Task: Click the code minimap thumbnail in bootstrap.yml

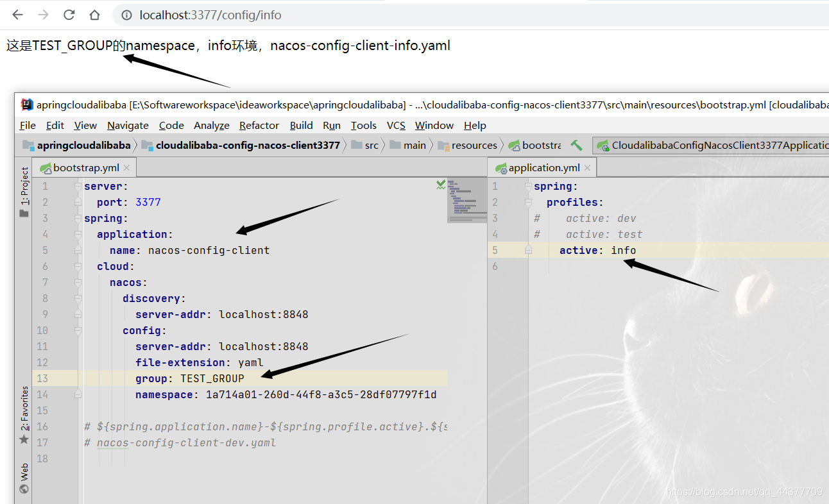Action: [x=467, y=201]
